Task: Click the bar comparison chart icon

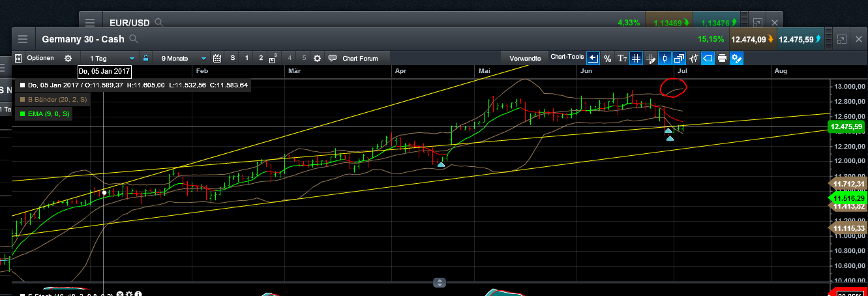Action: (x=693, y=58)
